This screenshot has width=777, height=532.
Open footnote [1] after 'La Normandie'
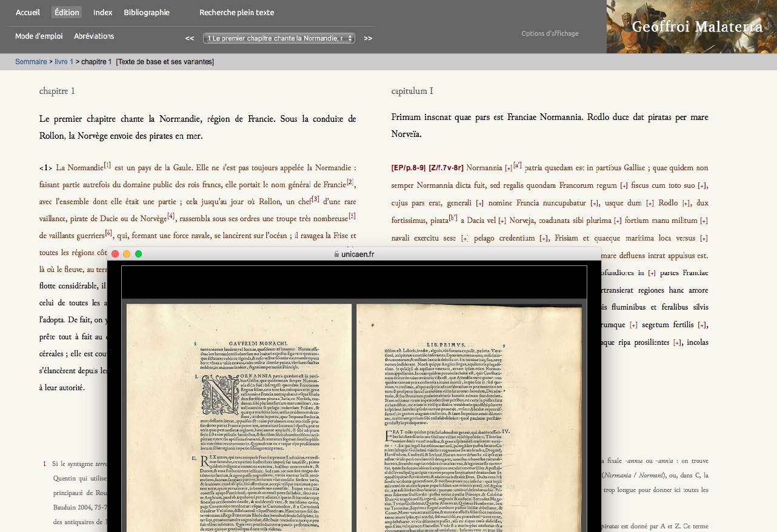(x=107, y=165)
